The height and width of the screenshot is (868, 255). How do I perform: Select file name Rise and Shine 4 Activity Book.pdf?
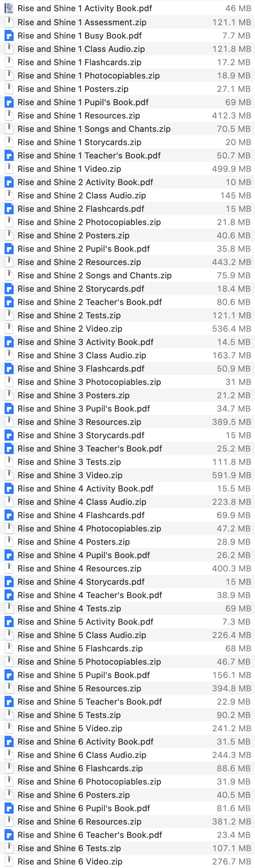(85, 489)
